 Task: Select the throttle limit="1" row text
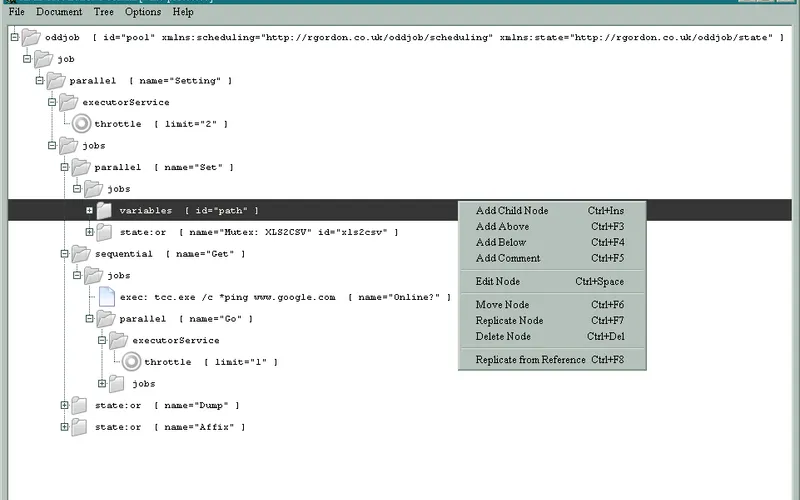(x=211, y=362)
